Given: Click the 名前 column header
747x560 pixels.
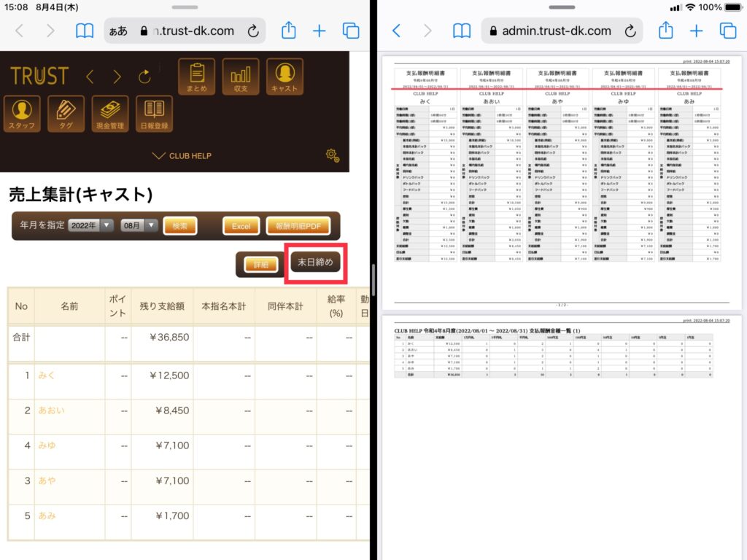Looking at the screenshot, I should click(x=69, y=306).
